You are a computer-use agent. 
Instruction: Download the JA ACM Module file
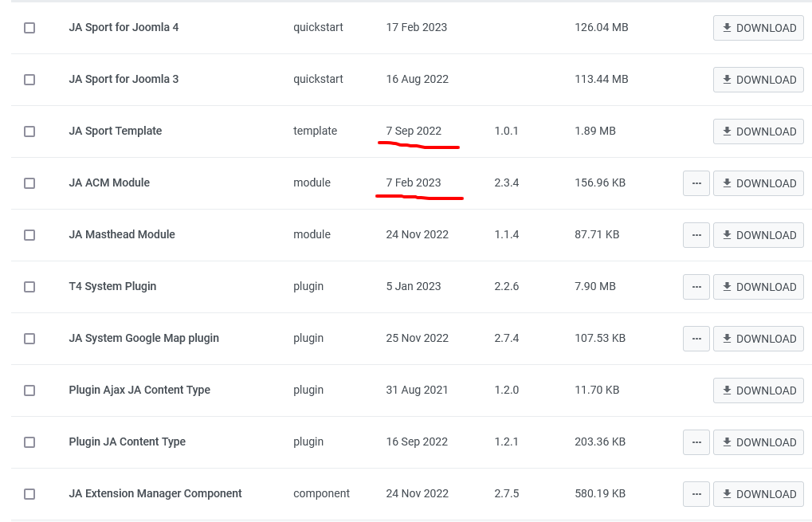758,183
